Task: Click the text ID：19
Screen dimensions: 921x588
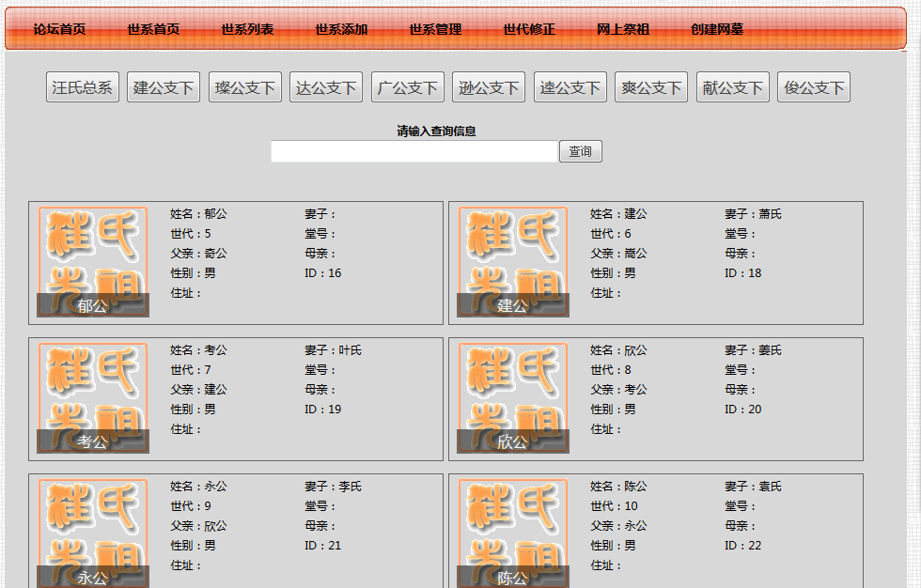Action: point(322,410)
